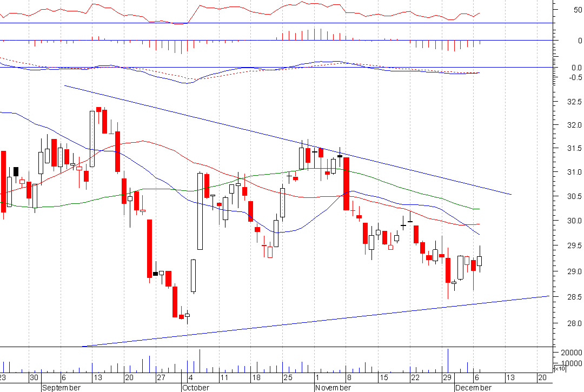584x392 pixels.
Task: Select the date label 18
Action: [x=256, y=377]
